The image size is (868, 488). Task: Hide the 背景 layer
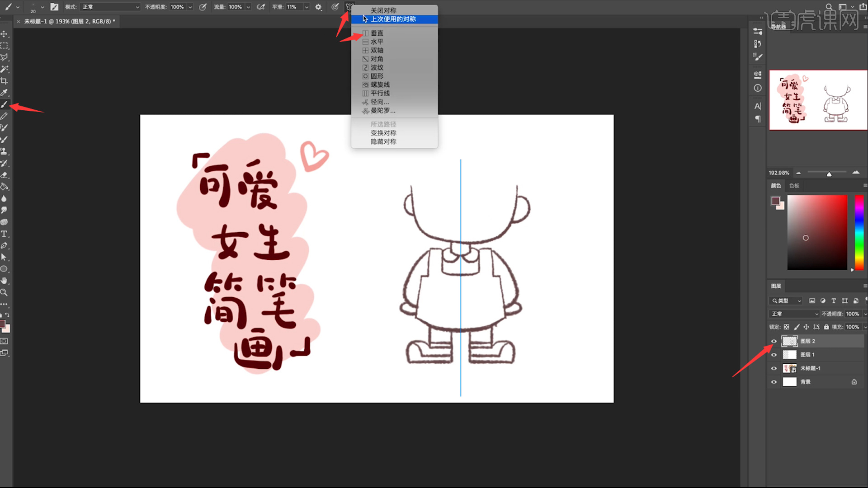click(774, 382)
